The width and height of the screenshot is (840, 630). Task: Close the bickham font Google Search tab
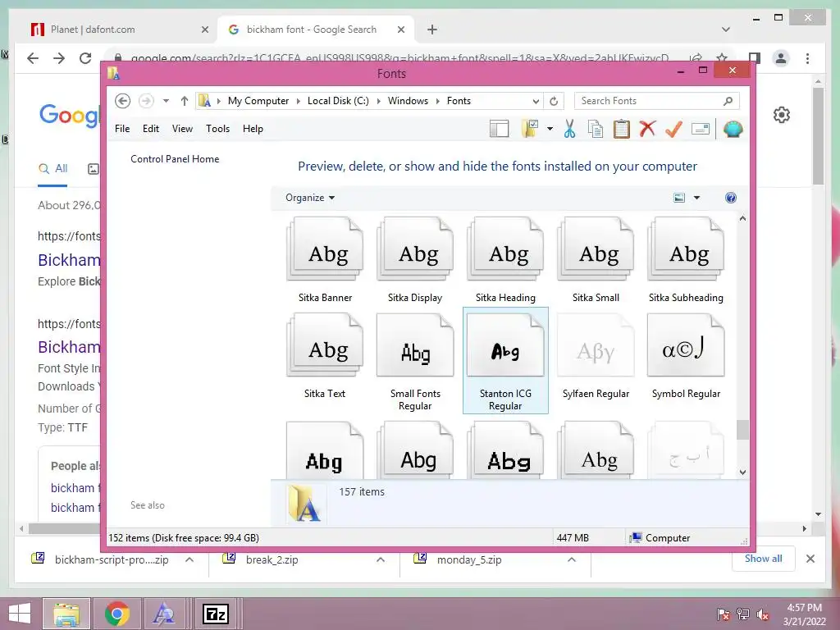pyautogui.click(x=400, y=30)
